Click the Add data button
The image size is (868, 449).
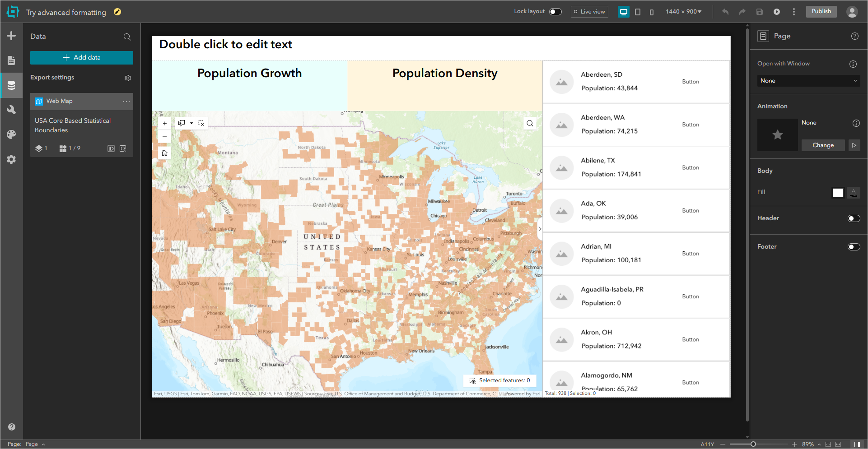point(82,58)
